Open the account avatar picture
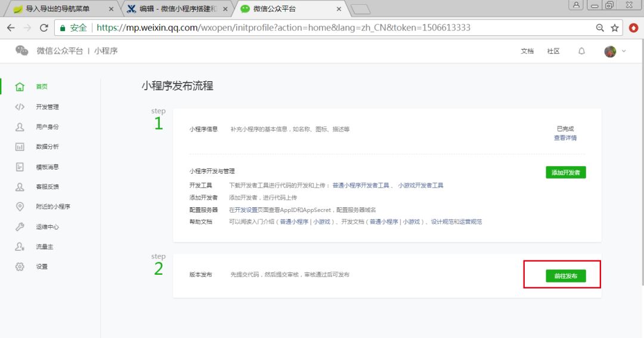This screenshot has width=644, height=338. click(x=611, y=51)
